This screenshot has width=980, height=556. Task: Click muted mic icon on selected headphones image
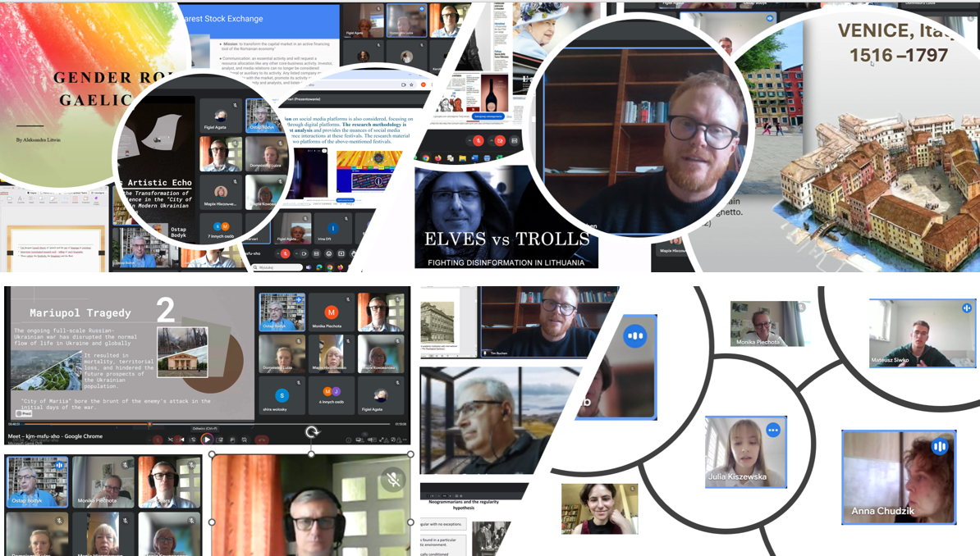[393, 479]
